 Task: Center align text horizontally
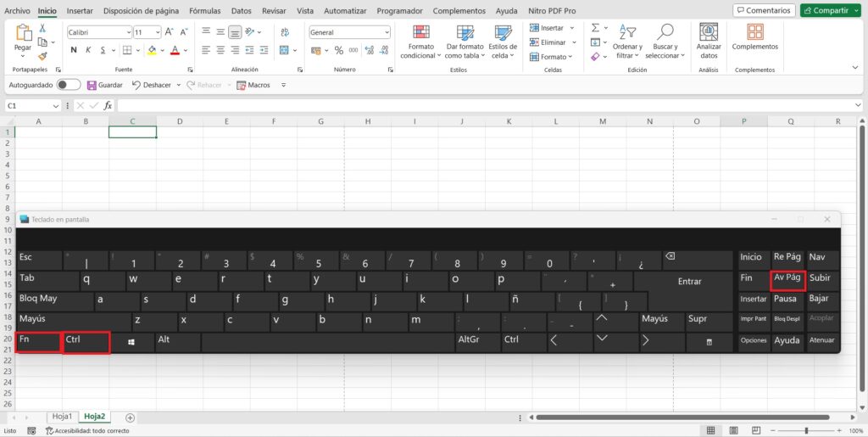pyautogui.click(x=220, y=50)
